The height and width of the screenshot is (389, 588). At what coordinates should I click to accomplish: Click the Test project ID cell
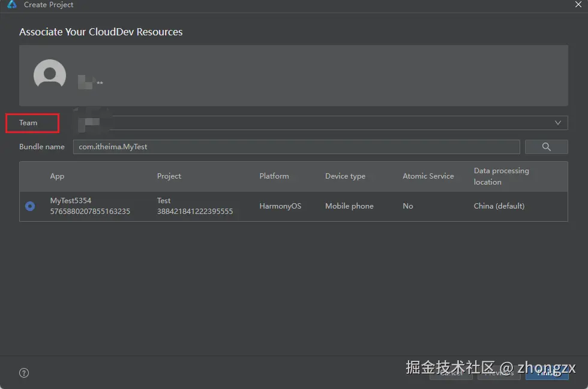tap(194, 211)
